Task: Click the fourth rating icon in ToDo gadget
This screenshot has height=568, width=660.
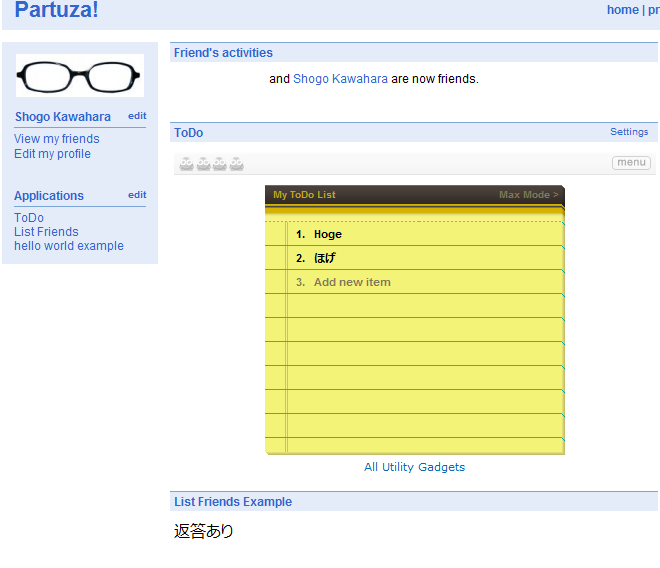Action: coord(236,164)
